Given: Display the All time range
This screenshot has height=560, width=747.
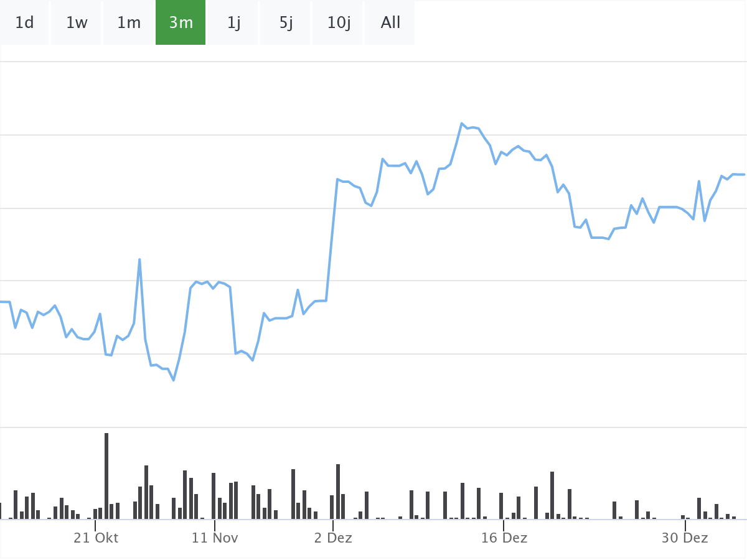Looking at the screenshot, I should (390, 23).
